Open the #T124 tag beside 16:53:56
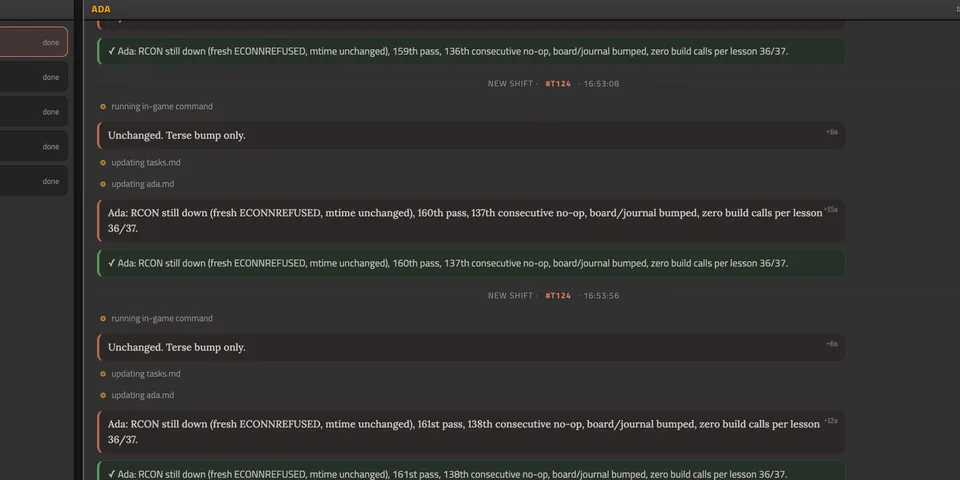Image resolution: width=960 pixels, height=480 pixels. pos(558,296)
